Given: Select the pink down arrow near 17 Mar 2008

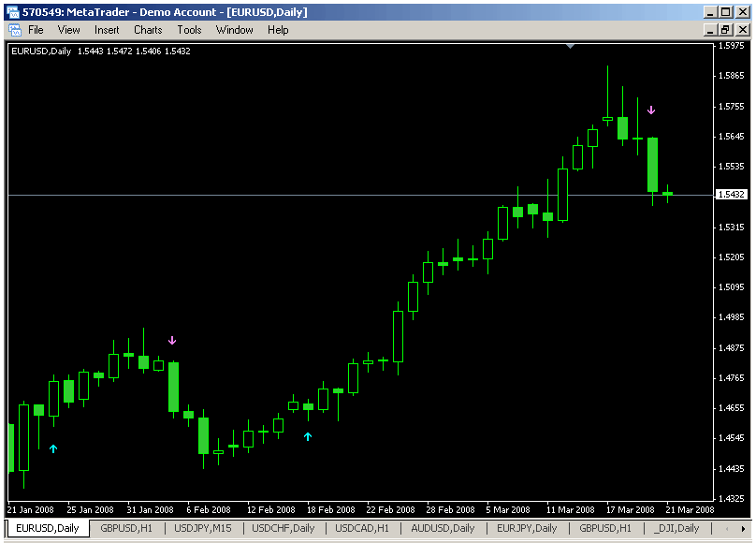Looking at the screenshot, I should 651,110.
